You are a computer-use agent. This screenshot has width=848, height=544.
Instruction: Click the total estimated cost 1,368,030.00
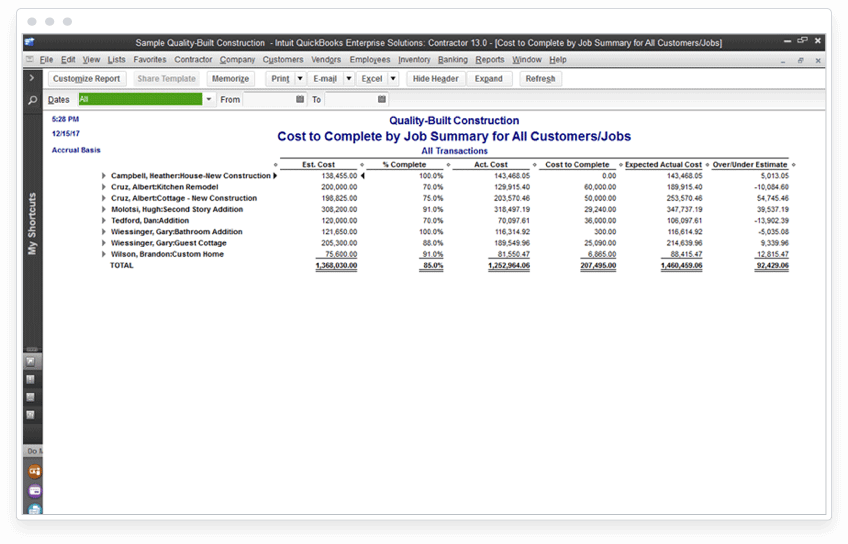(x=336, y=266)
